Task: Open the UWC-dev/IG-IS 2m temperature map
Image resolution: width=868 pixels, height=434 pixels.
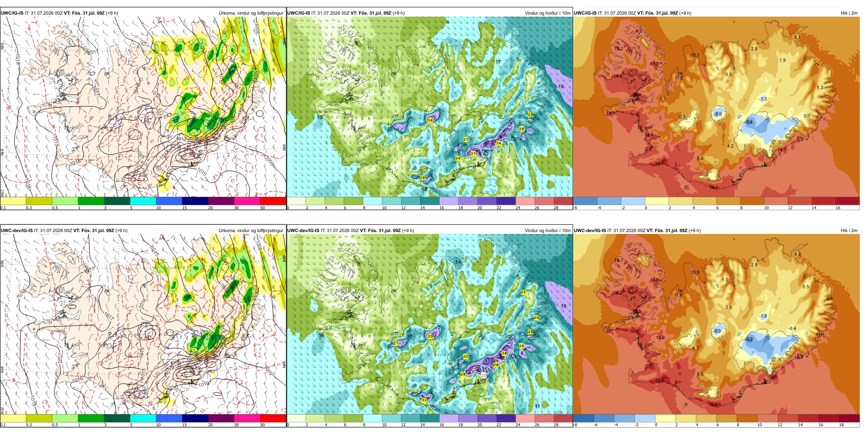Action: click(716, 326)
